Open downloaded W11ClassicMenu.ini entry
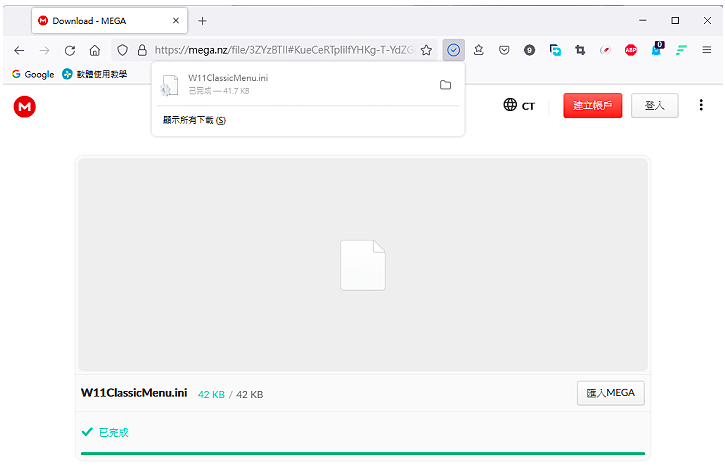The image size is (725, 471). pos(296,85)
